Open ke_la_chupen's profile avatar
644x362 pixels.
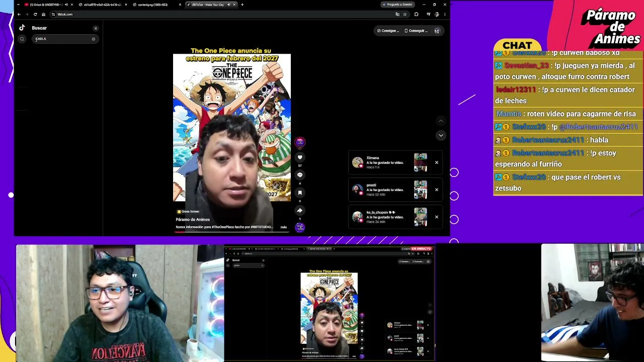pyautogui.click(x=358, y=217)
